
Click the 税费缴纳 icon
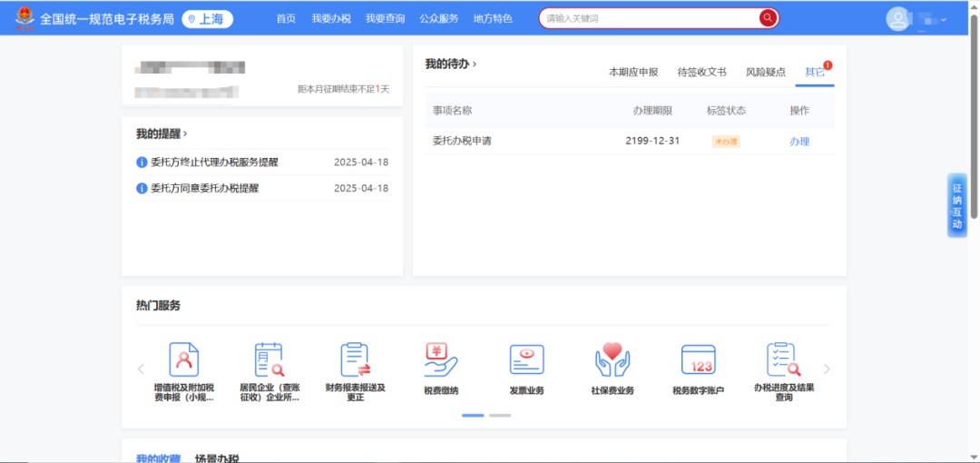[x=441, y=360]
